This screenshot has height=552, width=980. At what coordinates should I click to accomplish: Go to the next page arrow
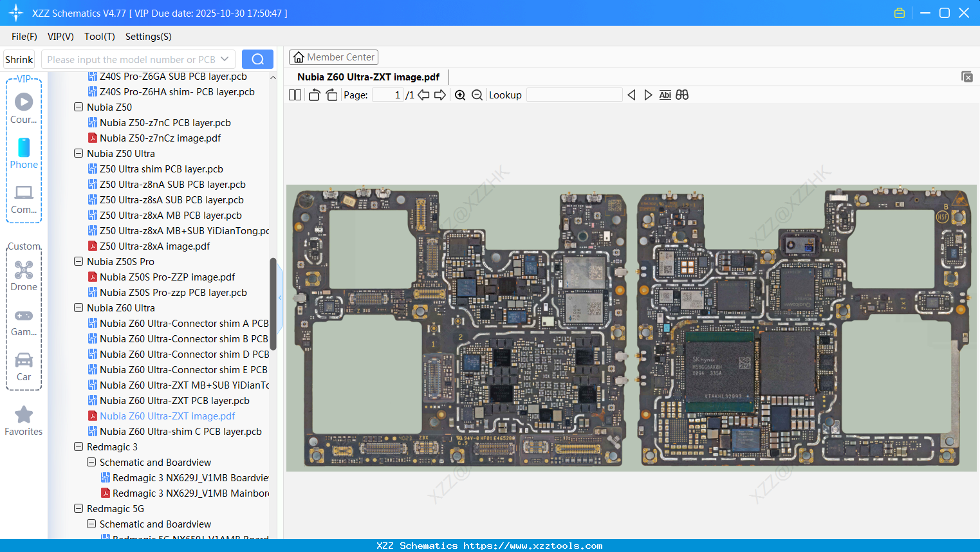pos(440,95)
